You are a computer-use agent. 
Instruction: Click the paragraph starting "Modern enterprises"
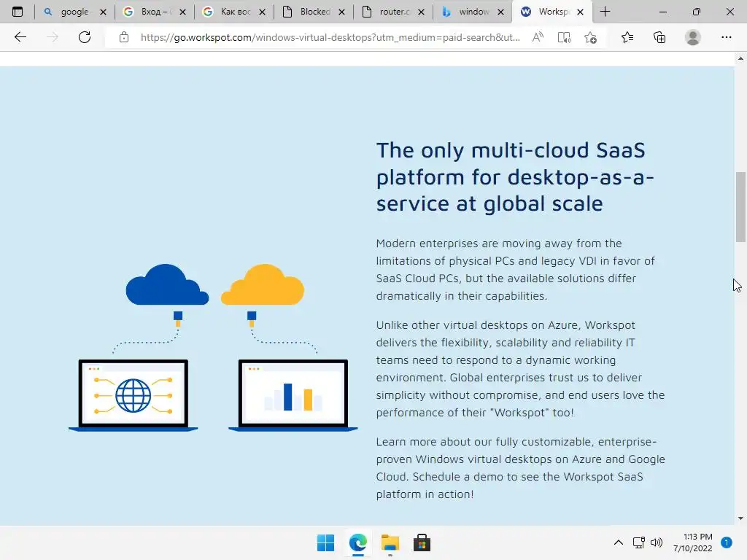(x=516, y=270)
